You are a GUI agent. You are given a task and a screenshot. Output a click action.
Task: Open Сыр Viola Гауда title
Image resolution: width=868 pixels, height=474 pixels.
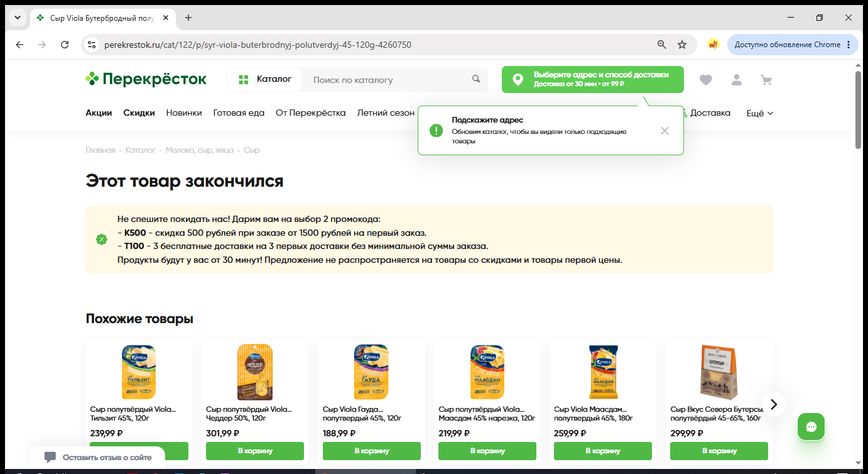tap(362, 414)
